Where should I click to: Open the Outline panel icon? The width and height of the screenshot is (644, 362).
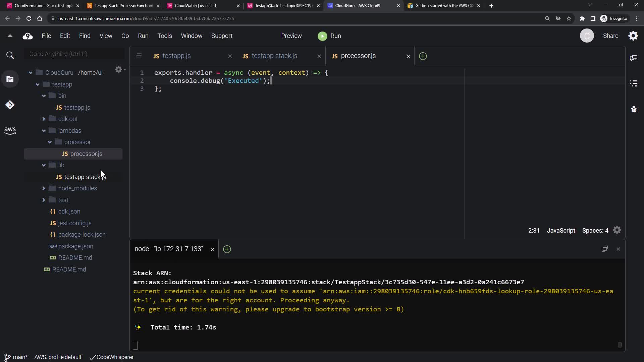pyautogui.click(x=634, y=83)
